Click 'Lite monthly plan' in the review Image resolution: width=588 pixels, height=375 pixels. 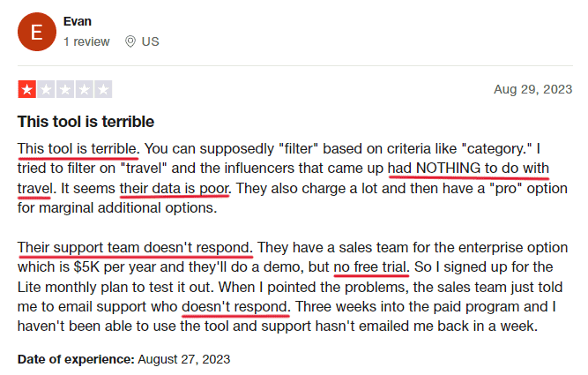tap(75, 287)
